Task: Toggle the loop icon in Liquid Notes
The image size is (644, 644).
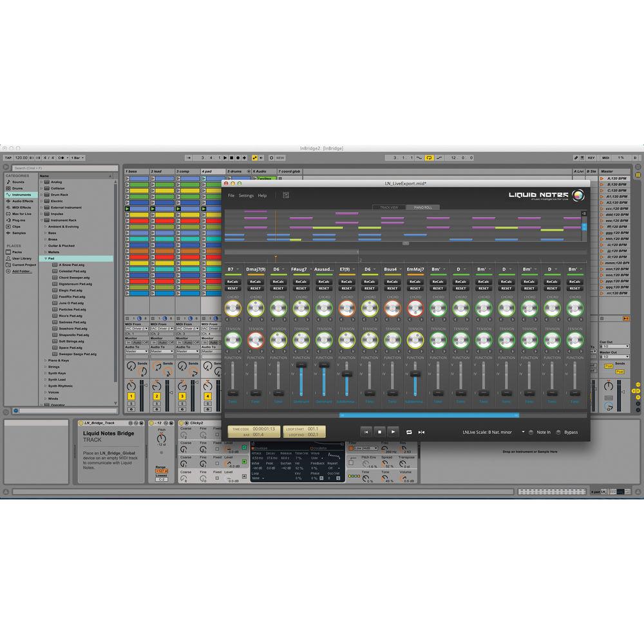Action: click(408, 432)
